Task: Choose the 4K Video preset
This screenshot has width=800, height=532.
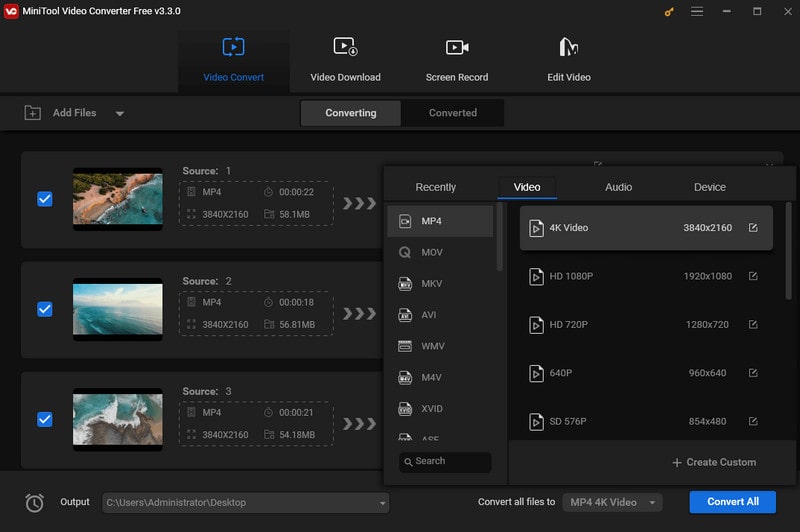Action: [646, 228]
